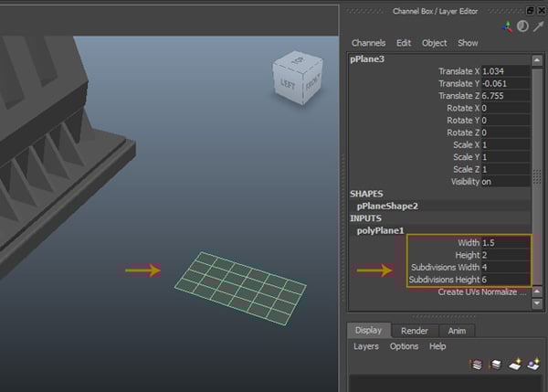
Task: Create new layer from selected objects
Action: [x=533, y=365]
